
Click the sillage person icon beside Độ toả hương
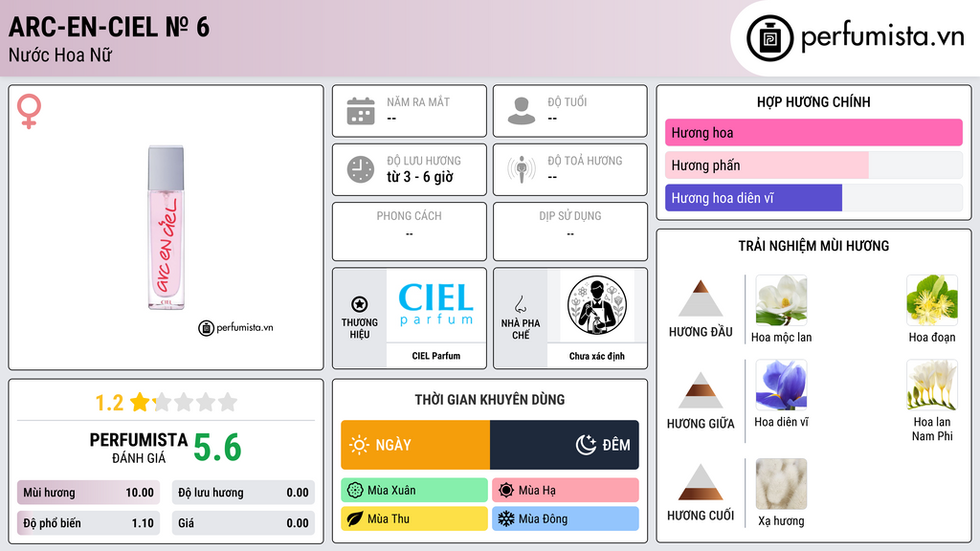[x=522, y=169]
